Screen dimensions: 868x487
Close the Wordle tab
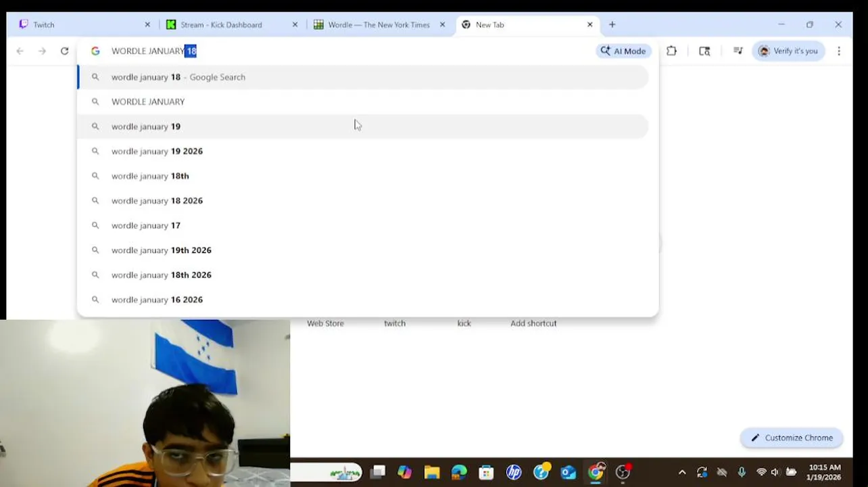tap(442, 24)
